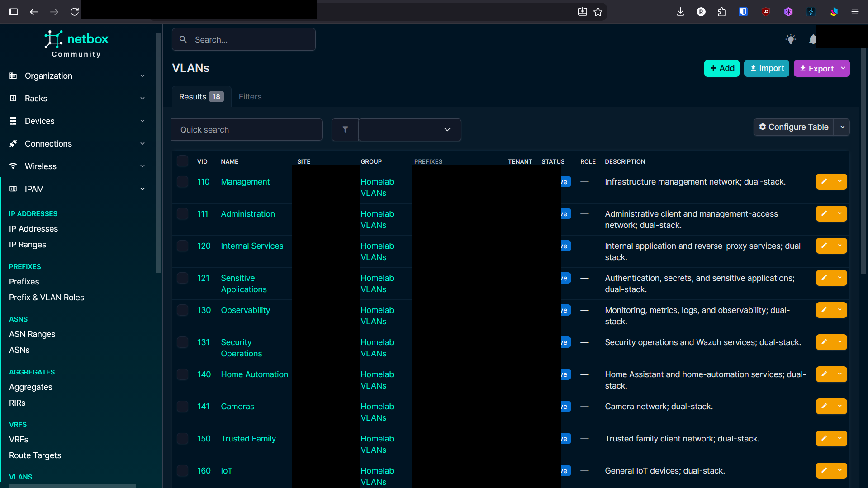Screen dimensions: 868x488
Task: Open the Observability VLAN link
Action: coord(246,310)
